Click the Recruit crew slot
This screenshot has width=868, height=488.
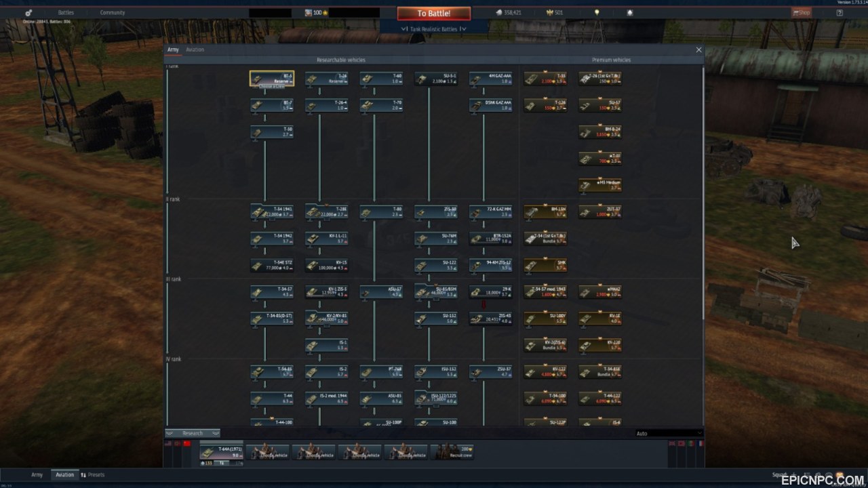[x=452, y=452]
